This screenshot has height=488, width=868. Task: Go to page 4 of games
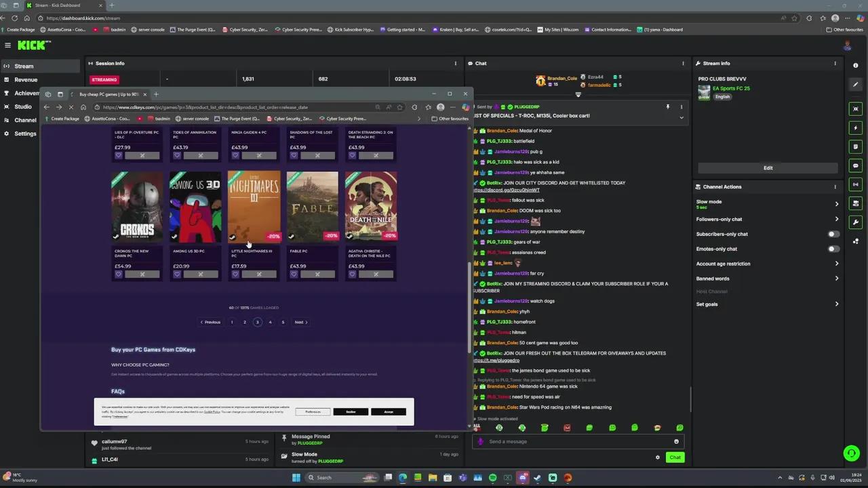coord(270,323)
